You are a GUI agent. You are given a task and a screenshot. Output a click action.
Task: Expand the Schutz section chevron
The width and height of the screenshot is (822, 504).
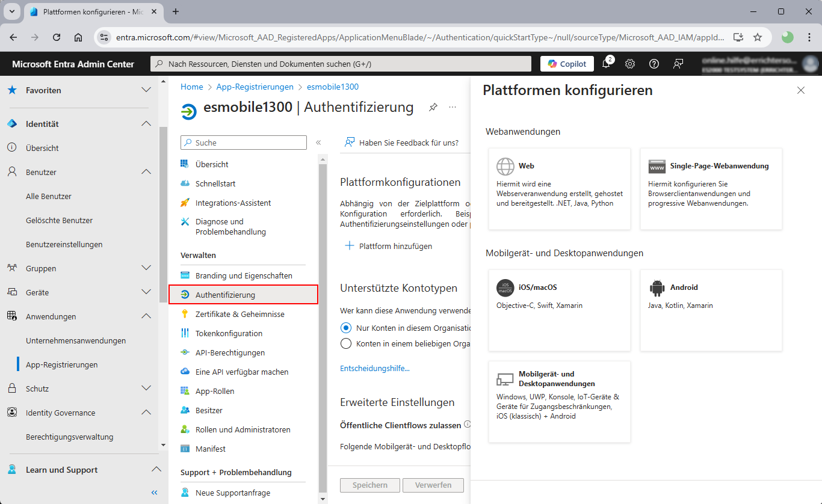146,389
